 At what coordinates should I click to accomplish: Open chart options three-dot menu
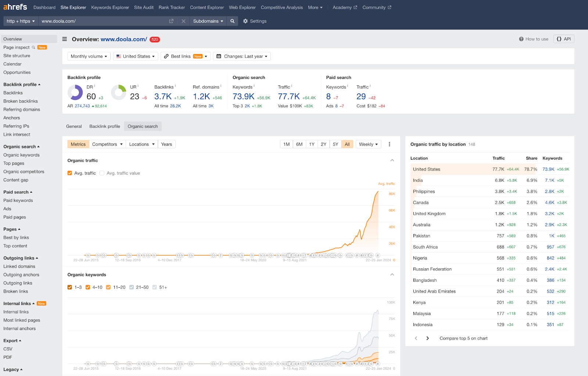390,144
